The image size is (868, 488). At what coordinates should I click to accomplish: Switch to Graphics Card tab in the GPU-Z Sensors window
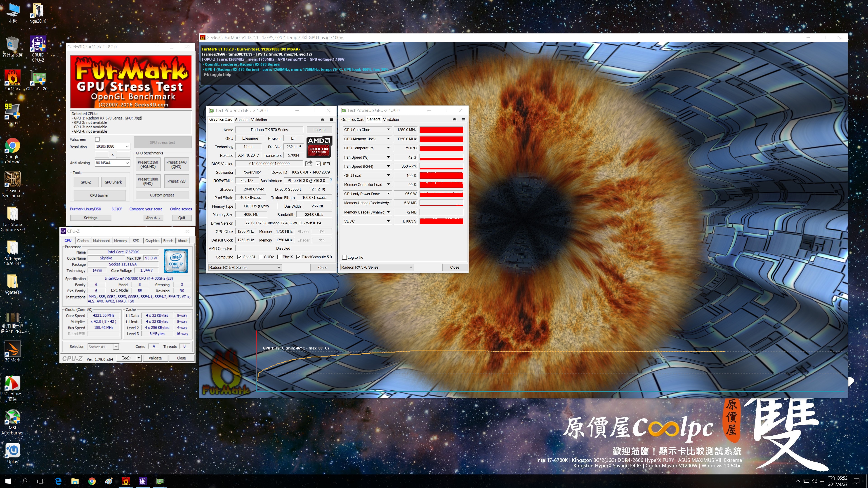(x=353, y=120)
